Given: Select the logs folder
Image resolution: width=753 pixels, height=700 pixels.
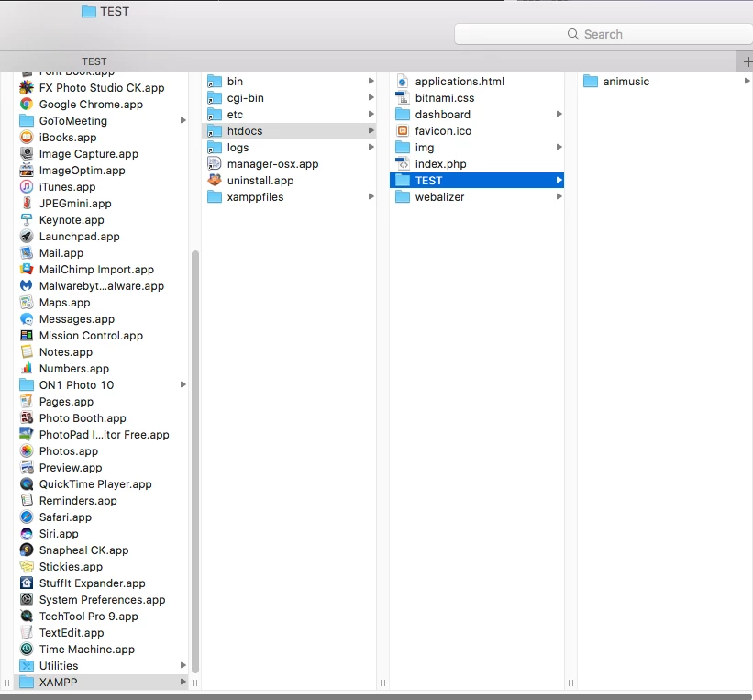Looking at the screenshot, I should pyautogui.click(x=289, y=148).
